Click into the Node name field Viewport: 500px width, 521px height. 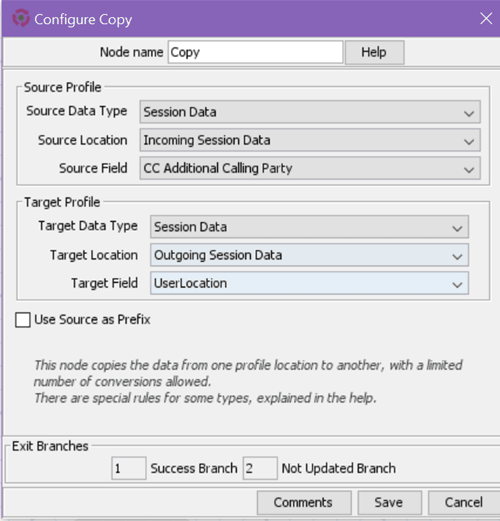(x=255, y=52)
